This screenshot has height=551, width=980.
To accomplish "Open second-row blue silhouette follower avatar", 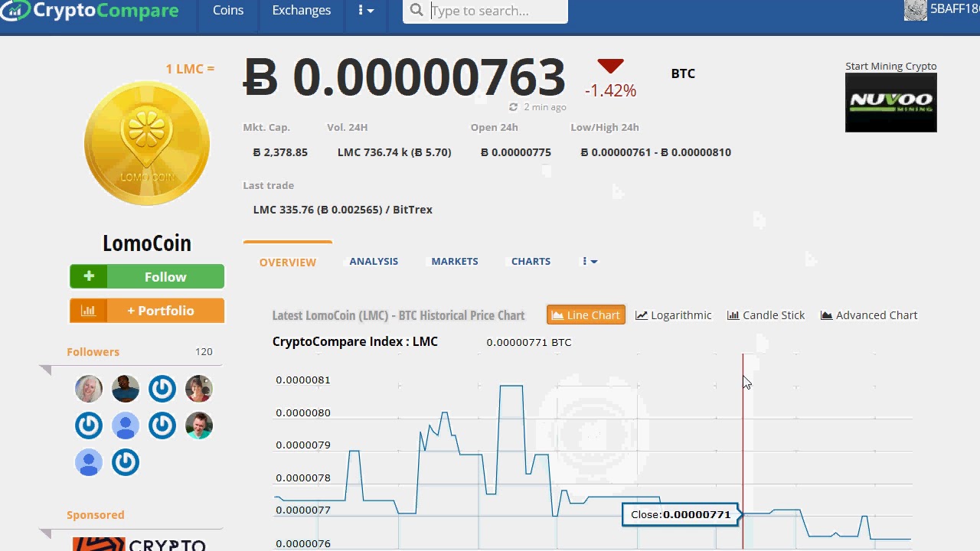I will (126, 425).
